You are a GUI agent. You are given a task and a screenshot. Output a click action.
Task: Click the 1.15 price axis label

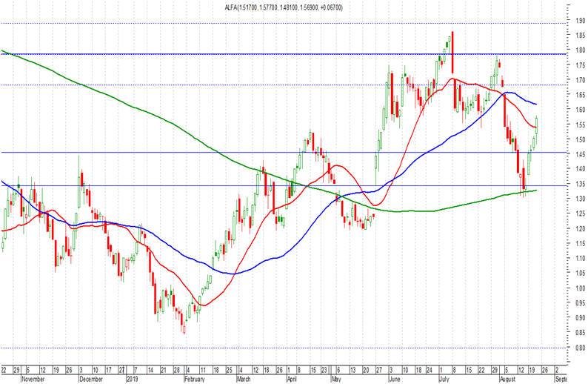581,244
